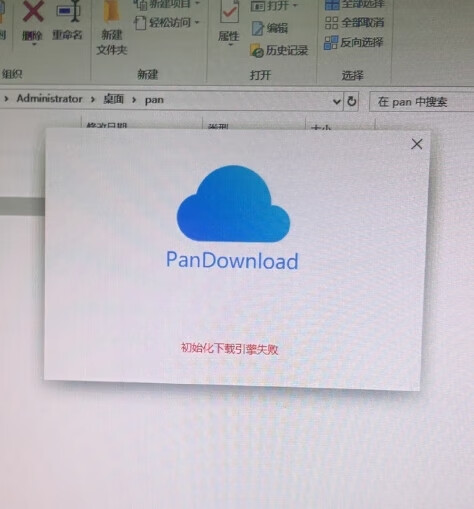The width and height of the screenshot is (474, 509).
Task: Open the New Item (新建项目) dropdown
Action: point(167,4)
